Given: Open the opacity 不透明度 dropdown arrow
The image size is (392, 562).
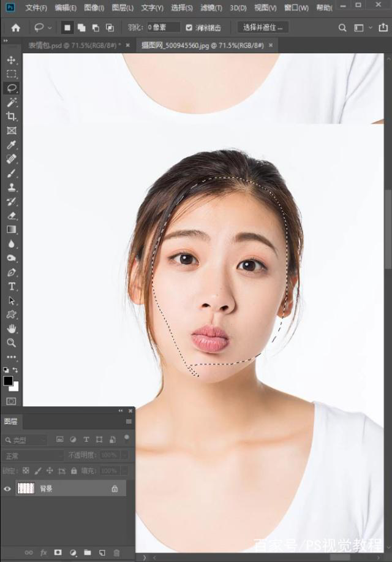Looking at the screenshot, I should (x=125, y=455).
